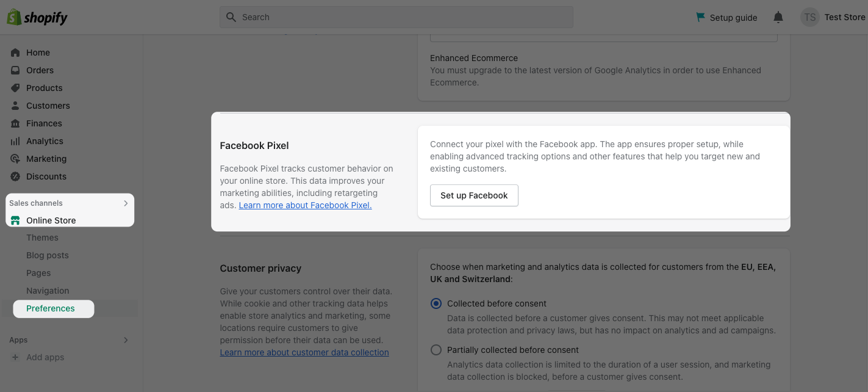
Task: Click the Set up Facebook button
Action: click(474, 195)
